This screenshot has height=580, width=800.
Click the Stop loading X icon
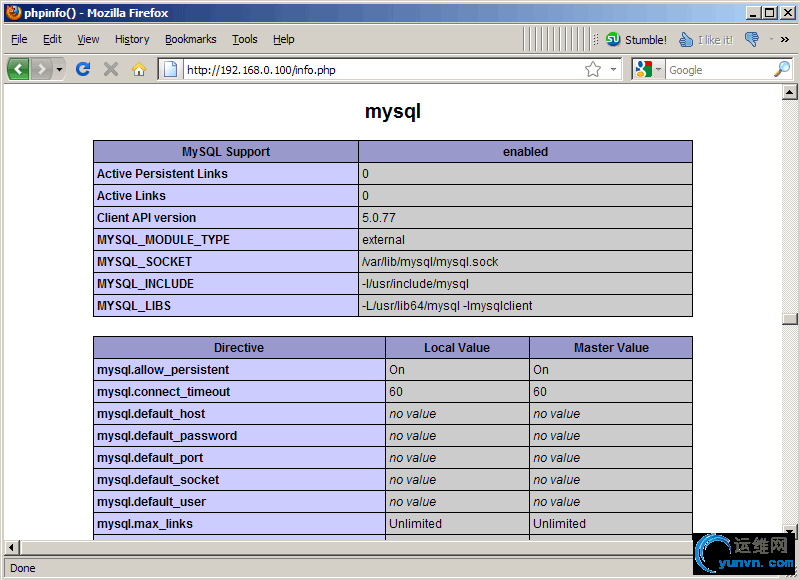click(x=110, y=68)
